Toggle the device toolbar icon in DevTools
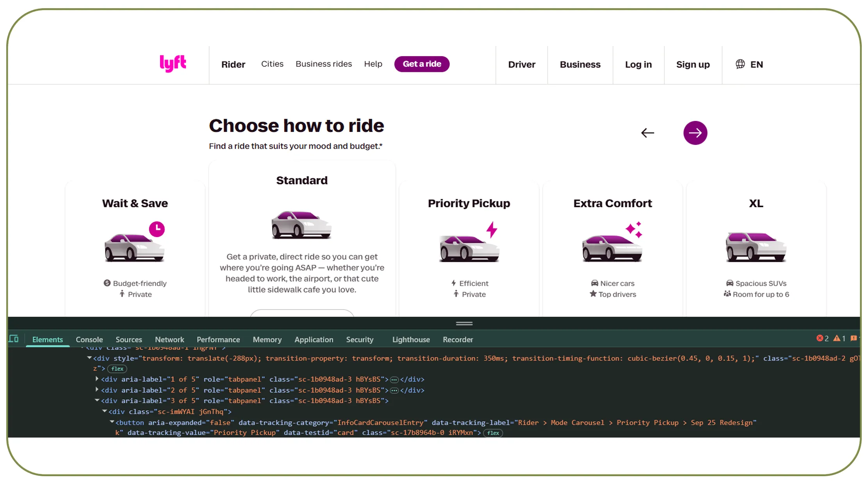Image resolution: width=868 pixels, height=484 pixels. 14,339
